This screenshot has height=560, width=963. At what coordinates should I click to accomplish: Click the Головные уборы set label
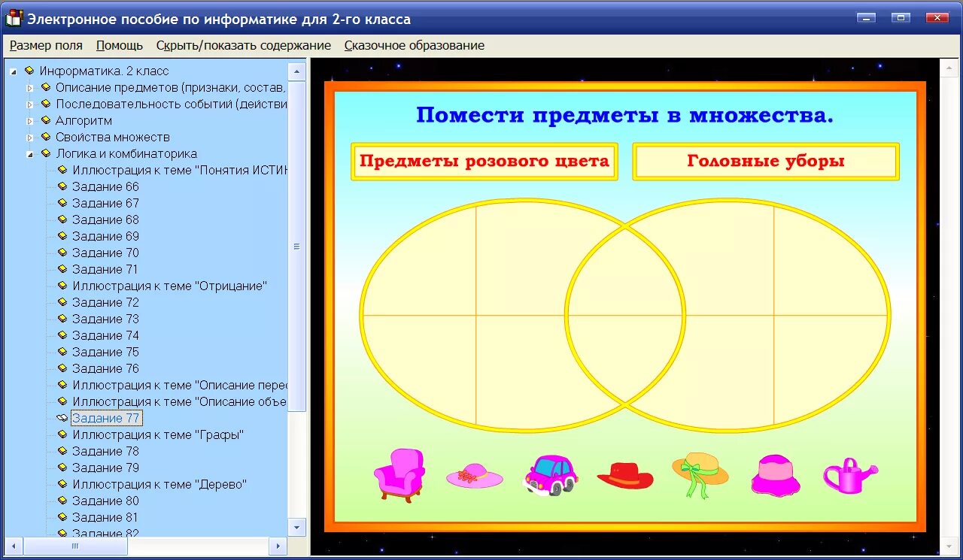tap(766, 161)
